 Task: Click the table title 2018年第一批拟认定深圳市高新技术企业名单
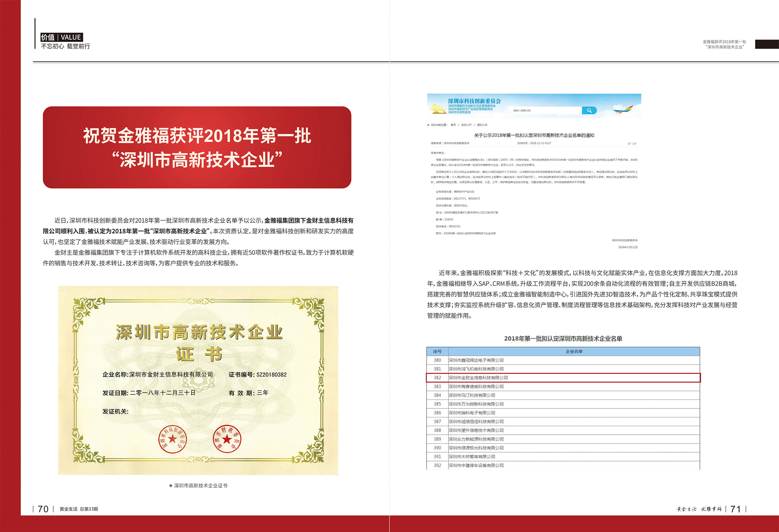(x=563, y=339)
